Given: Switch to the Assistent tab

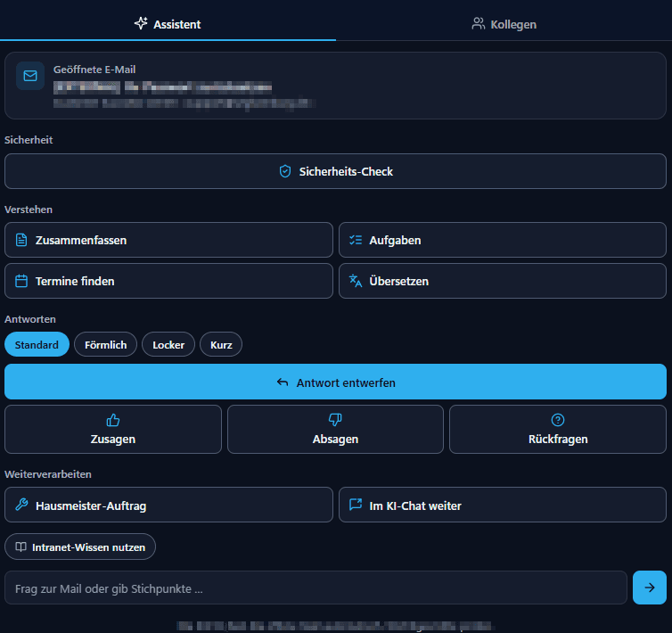Looking at the screenshot, I should point(168,23).
